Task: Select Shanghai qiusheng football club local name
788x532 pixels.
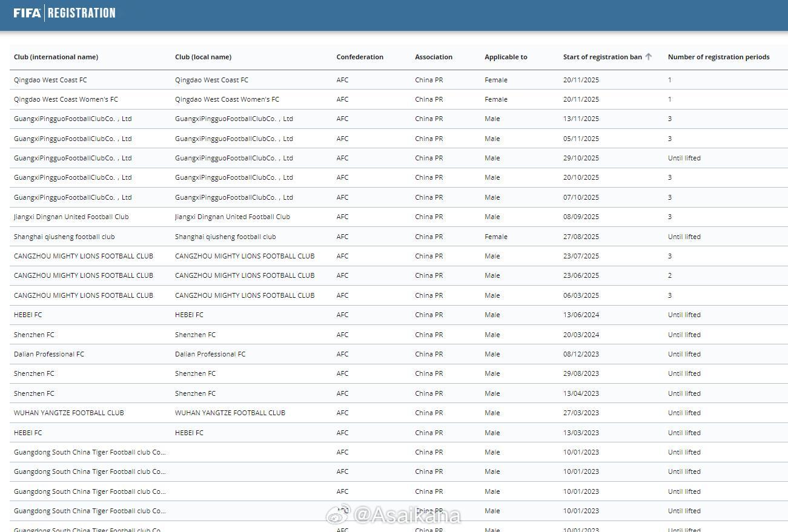Action: coord(225,237)
